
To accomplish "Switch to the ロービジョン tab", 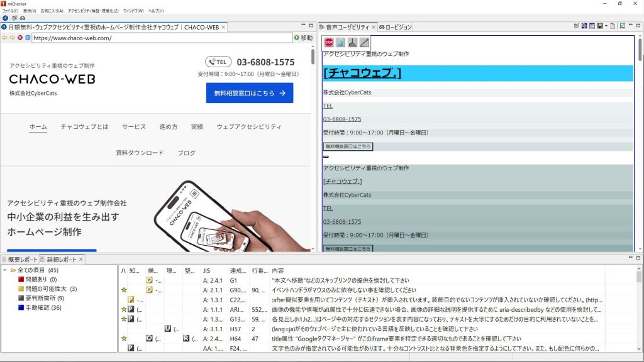I will 397,26.
